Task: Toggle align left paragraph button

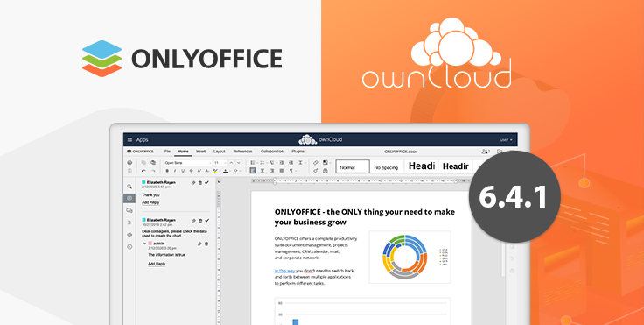Action: click(x=253, y=171)
